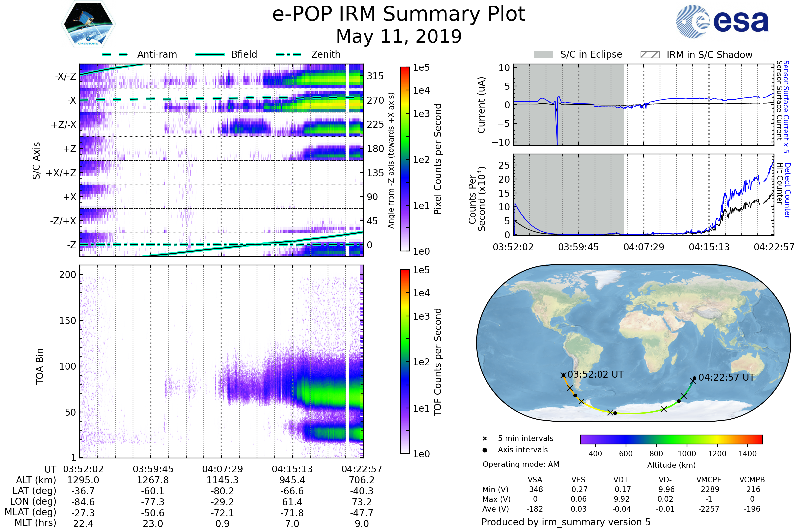This screenshot has height=532, width=798.
Task: Click the Altitude (km) color gradient bar
Action: 671,439
